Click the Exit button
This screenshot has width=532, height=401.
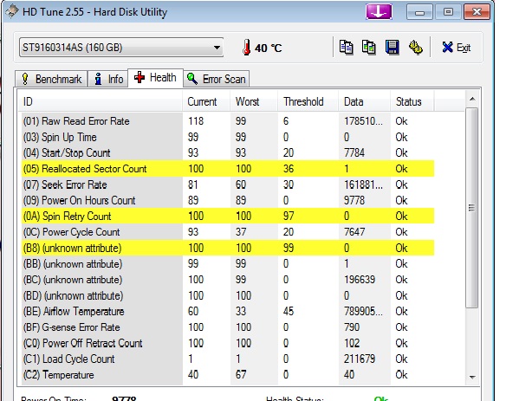click(x=456, y=48)
